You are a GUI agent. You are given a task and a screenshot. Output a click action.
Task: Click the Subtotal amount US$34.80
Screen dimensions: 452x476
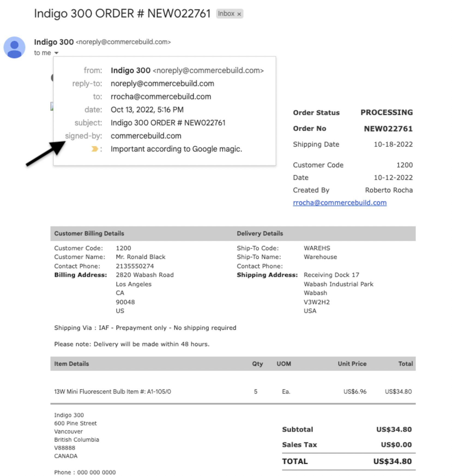[x=394, y=429]
